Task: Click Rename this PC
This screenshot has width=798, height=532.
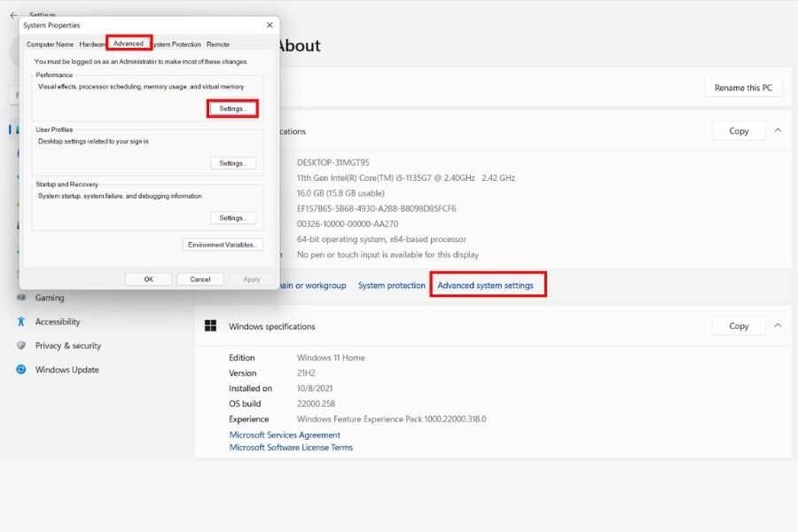Action: (x=743, y=87)
